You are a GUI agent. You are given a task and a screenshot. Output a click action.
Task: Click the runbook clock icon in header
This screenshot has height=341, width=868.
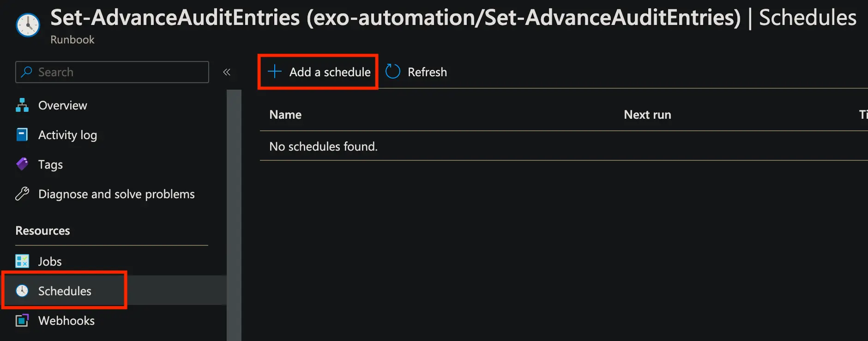[x=28, y=25]
